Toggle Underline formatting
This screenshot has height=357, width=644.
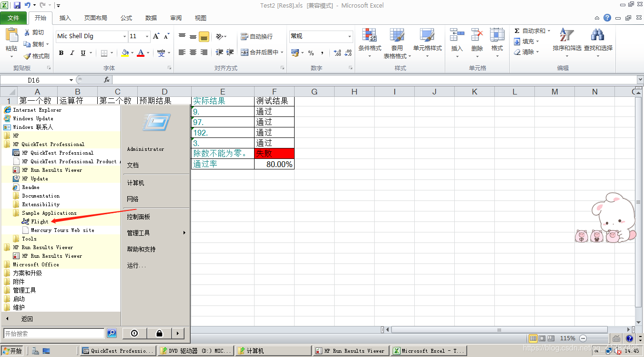point(83,53)
